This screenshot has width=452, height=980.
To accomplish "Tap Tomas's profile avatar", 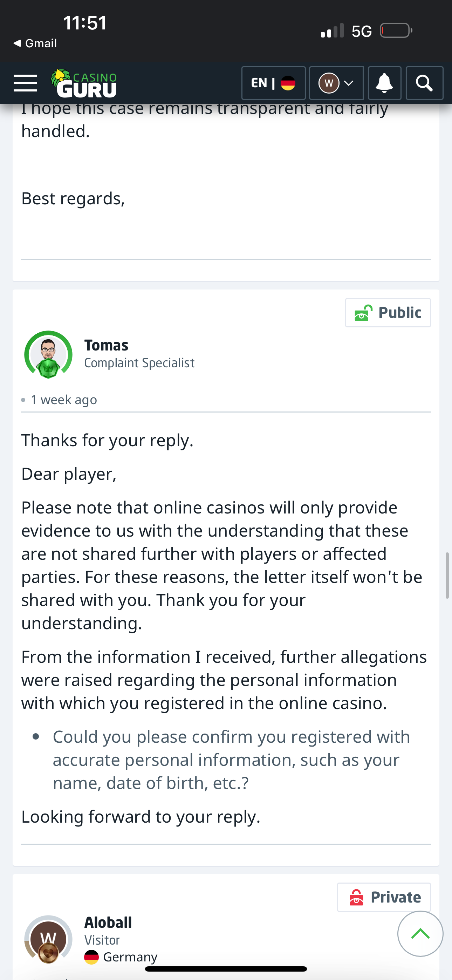I will (48, 355).
